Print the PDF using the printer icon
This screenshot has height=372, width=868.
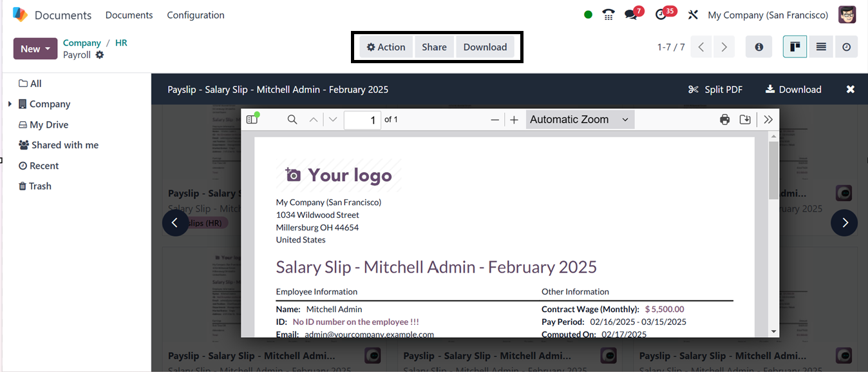coord(725,119)
